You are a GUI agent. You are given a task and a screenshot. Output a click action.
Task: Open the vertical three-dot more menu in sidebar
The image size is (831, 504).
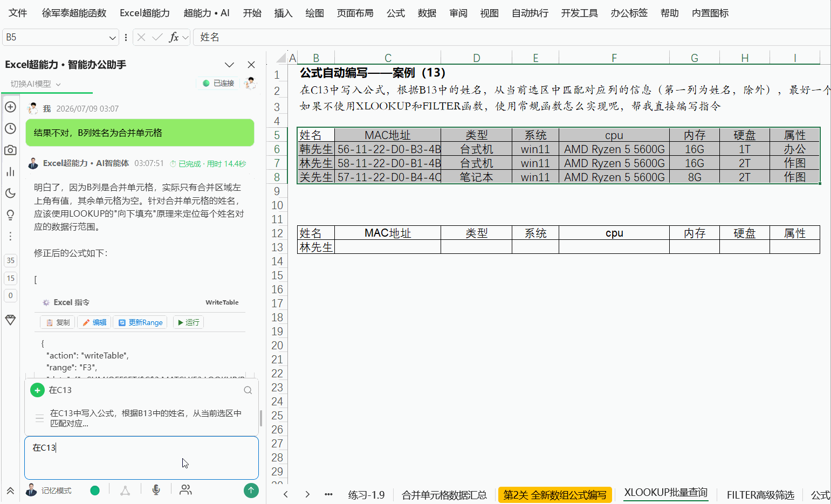tap(10, 236)
